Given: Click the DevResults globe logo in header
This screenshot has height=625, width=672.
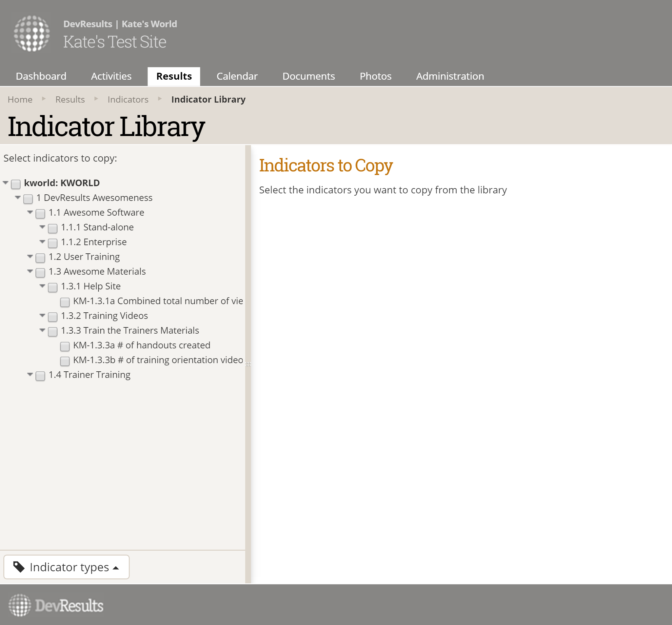Looking at the screenshot, I should [x=32, y=33].
